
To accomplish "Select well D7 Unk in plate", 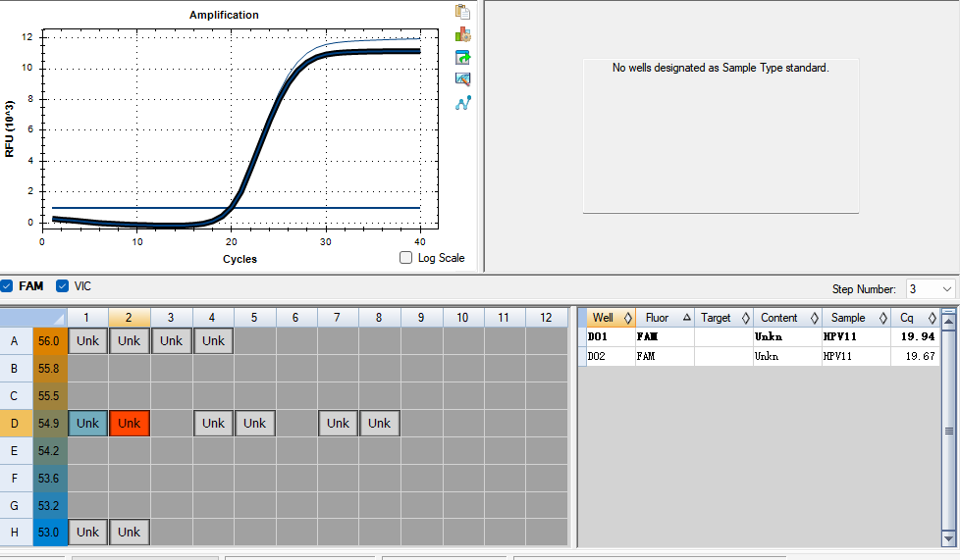I will [x=338, y=423].
